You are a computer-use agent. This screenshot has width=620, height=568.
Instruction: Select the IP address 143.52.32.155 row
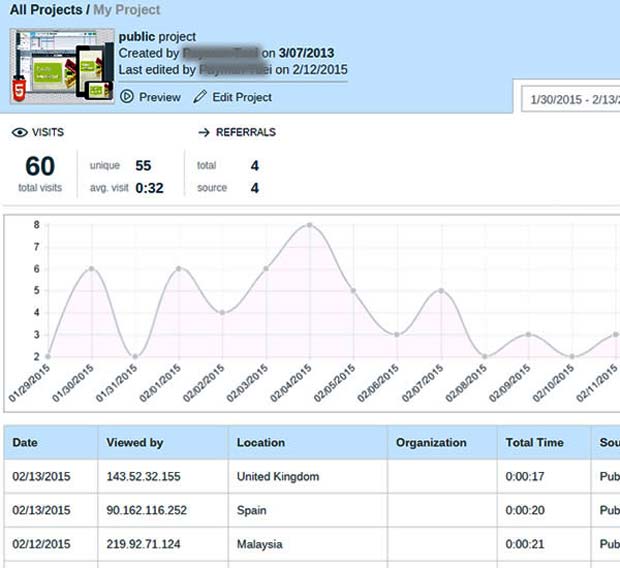tap(144, 476)
